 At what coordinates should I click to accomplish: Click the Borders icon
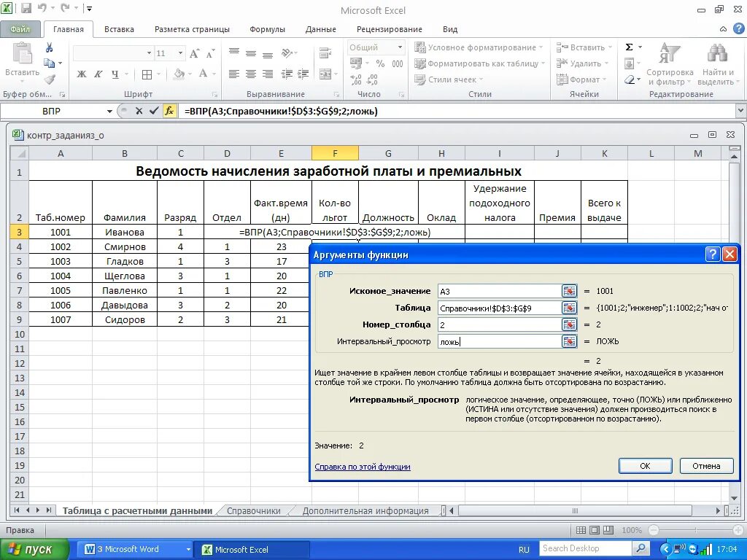(x=147, y=74)
